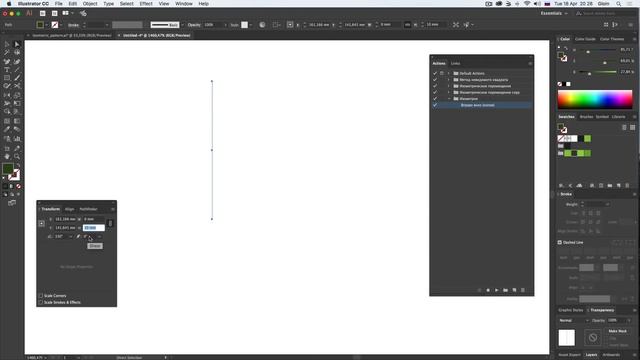
Task: Toggle the checkmark for Default Actions set
Action: click(435, 73)
